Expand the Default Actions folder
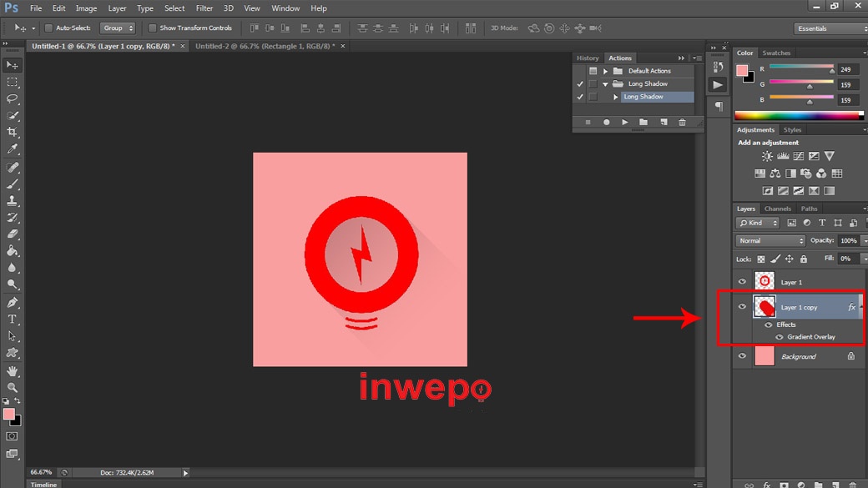Viewport: 868px width, 488px height. coord(606,72)
